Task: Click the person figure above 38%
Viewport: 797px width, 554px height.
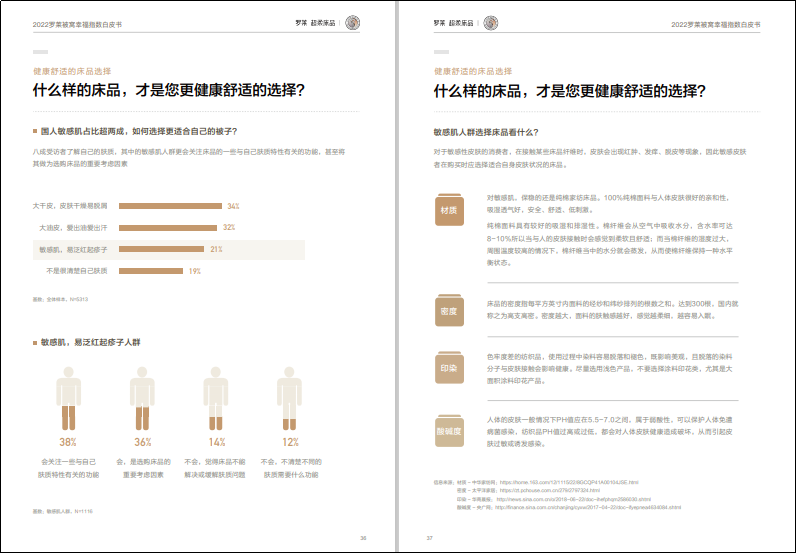Action: (x=68, y=398)
